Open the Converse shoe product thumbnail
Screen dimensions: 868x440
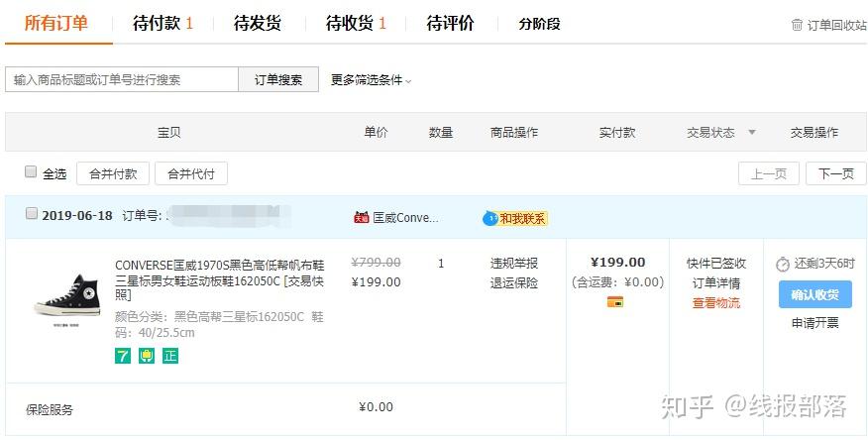pyautogui.click(x=67, y=294)
